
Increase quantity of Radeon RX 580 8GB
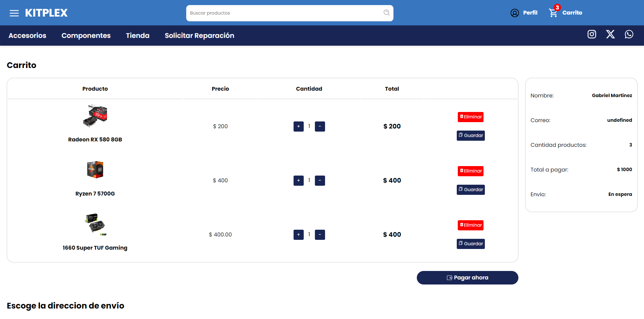pyautogui.click(x=299, y=127)
